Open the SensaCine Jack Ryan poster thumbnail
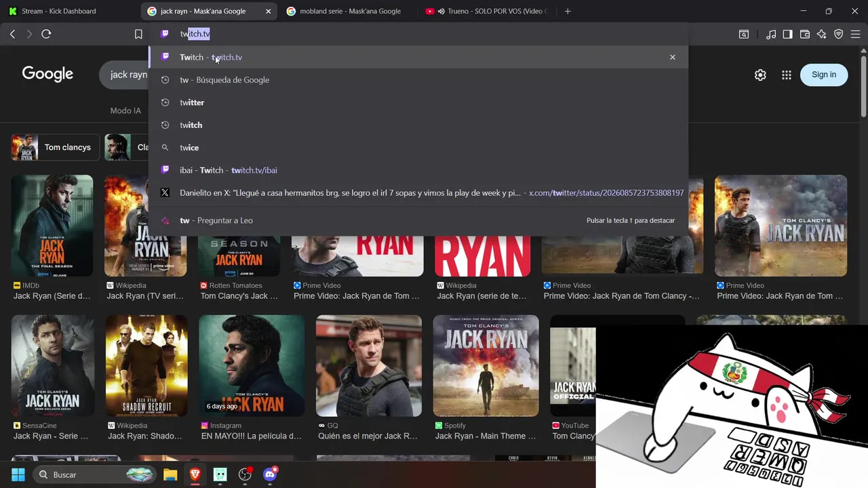Viewport: 868px width, 488px height. (52, 365)
